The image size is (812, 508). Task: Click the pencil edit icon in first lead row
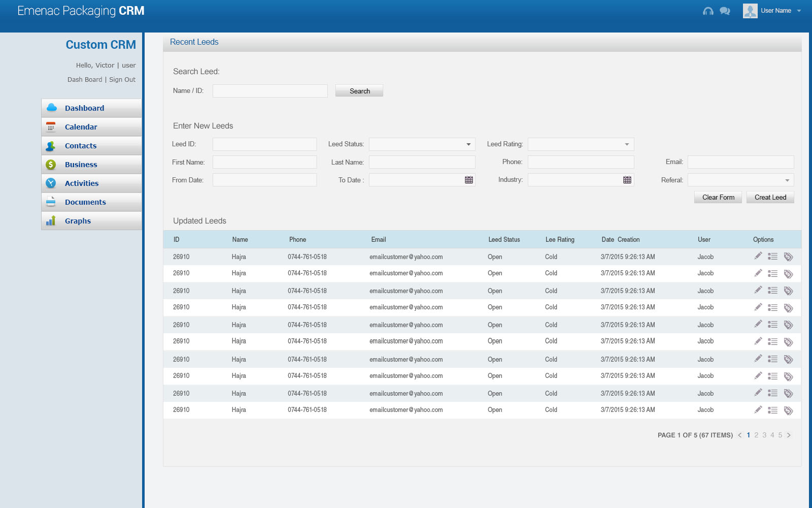click(758, 256)
